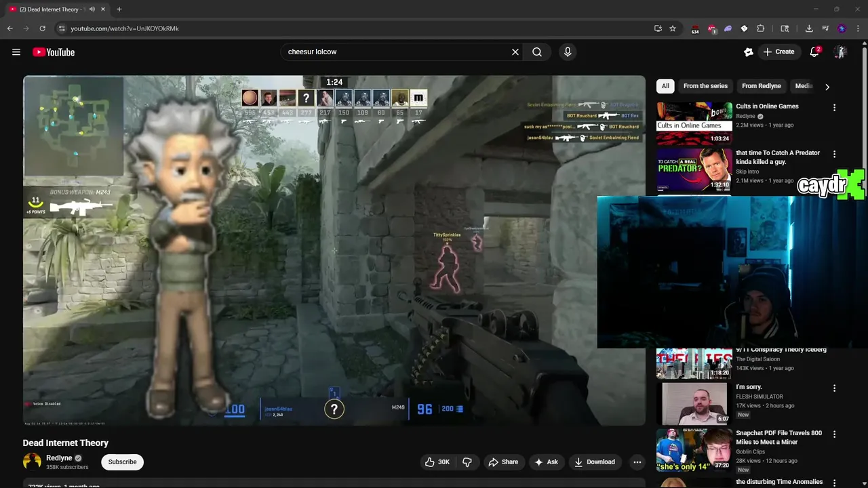868x488 pixels.
Task: Share the video
Action: coord(503,462)
